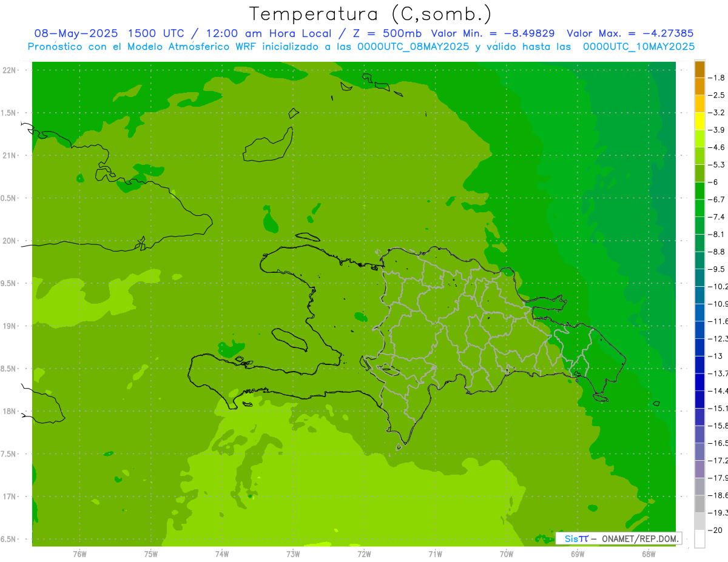The height and width of the screenshot is (562, 728).
Task: Click the 17N latitude label
Action: click(10, 497)
